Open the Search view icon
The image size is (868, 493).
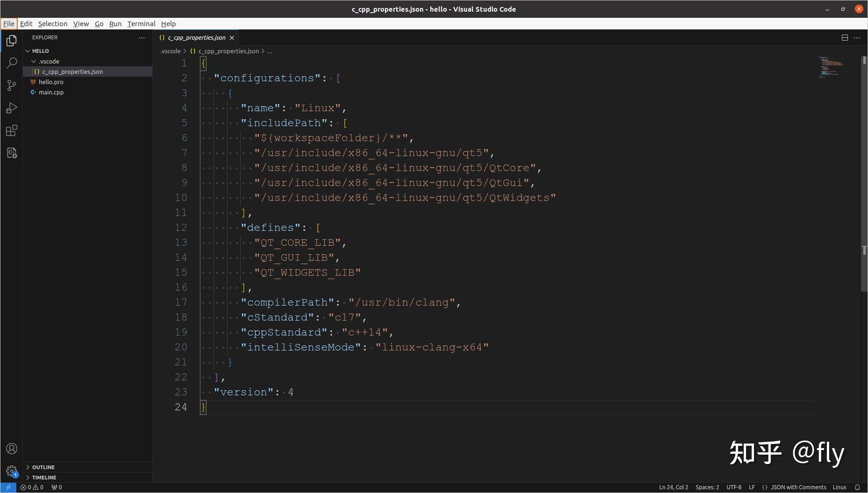(12, 63)
